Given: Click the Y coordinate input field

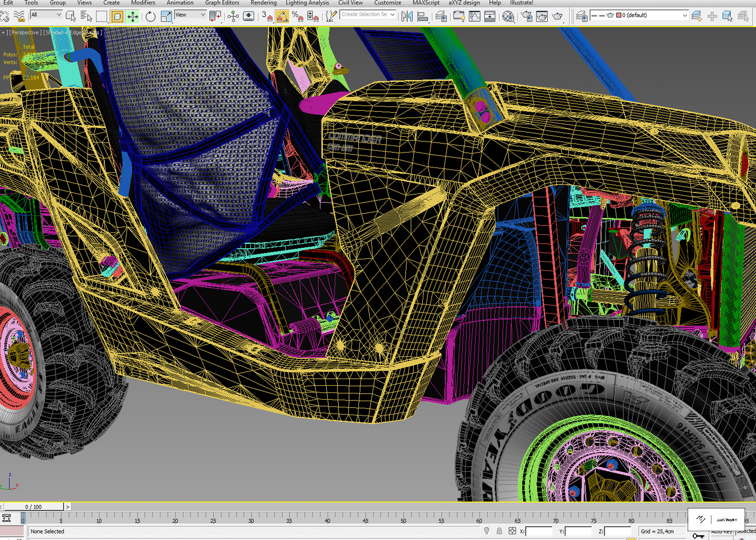Looking at the screenshot, I should 578,531.
